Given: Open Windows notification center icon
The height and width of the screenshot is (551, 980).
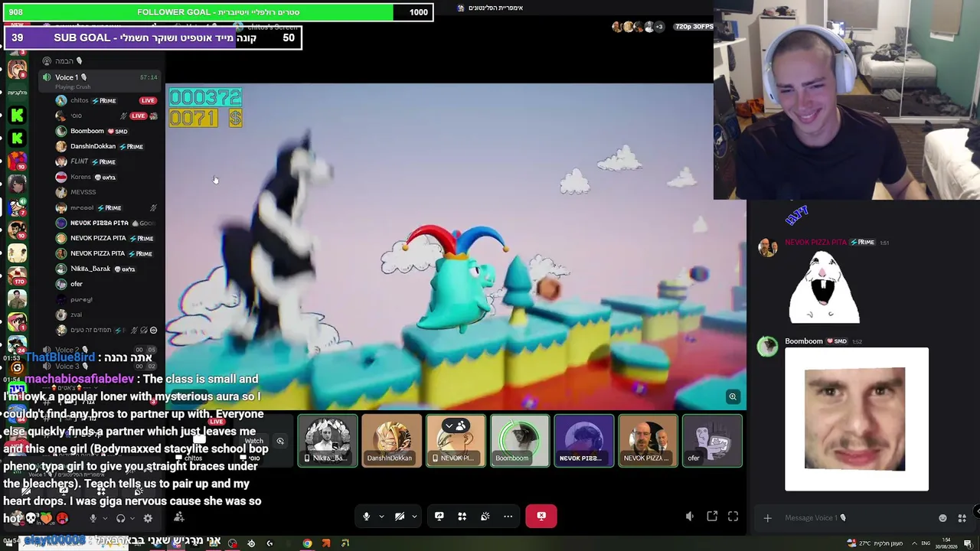Looking at the screenshot, I should tap(968, 543).
